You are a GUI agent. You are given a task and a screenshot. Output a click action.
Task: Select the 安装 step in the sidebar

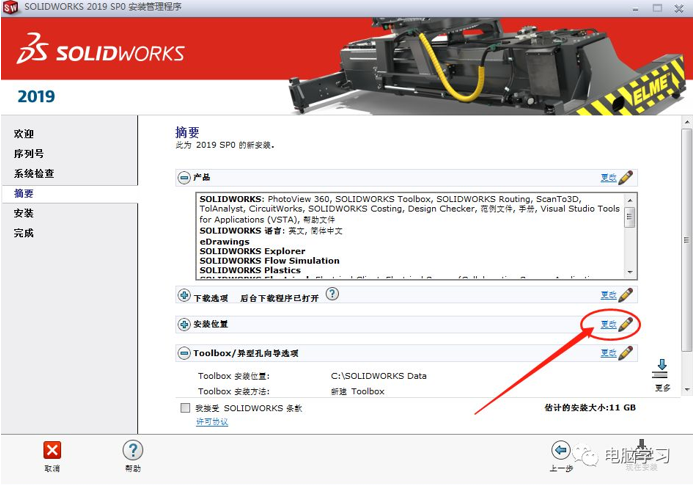point(24,213)
